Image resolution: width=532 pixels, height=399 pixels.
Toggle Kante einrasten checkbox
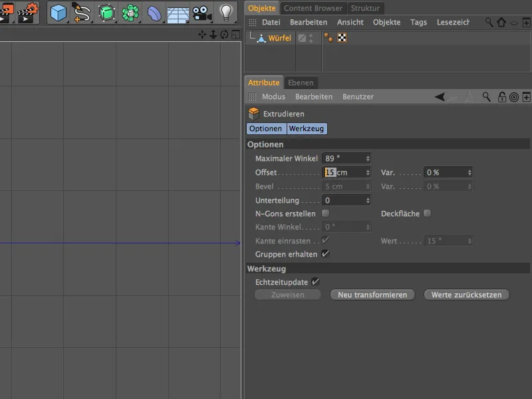tap(325, 240)
